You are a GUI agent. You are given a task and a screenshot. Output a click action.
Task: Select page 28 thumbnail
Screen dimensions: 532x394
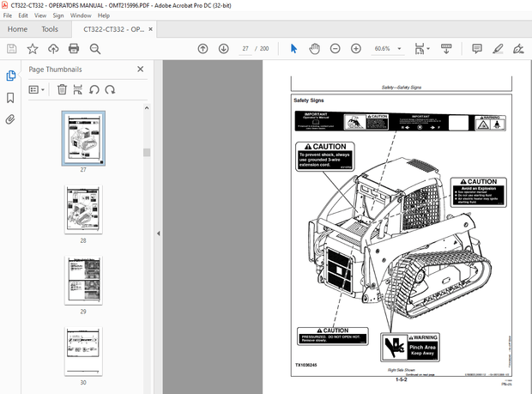83,209
